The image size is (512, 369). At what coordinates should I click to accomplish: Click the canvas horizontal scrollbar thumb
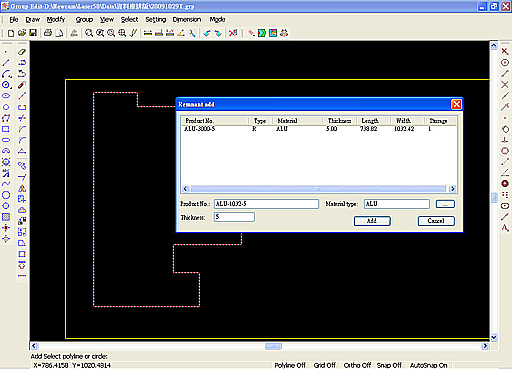click(273, 346)
